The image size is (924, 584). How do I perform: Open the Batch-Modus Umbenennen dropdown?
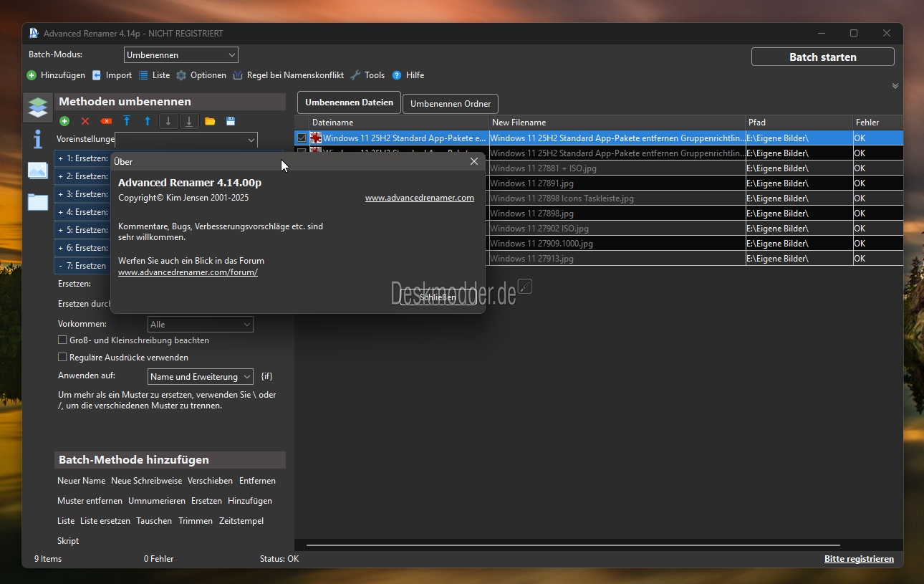[181, 55]
